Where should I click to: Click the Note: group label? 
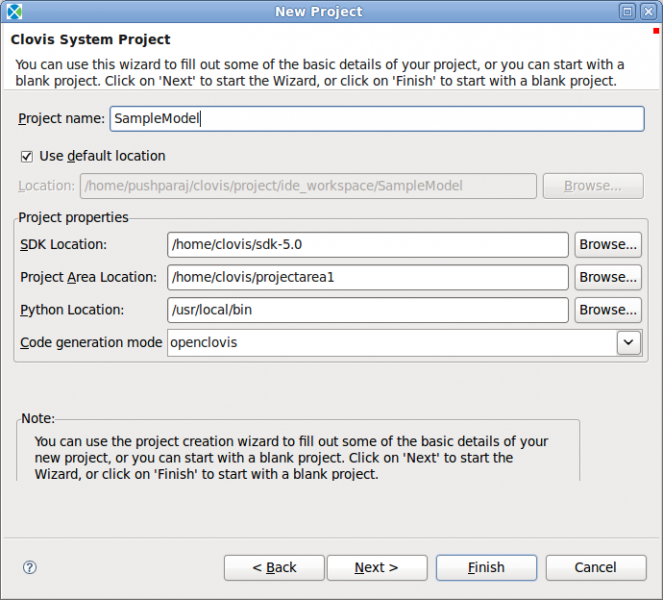click(38, 418)
